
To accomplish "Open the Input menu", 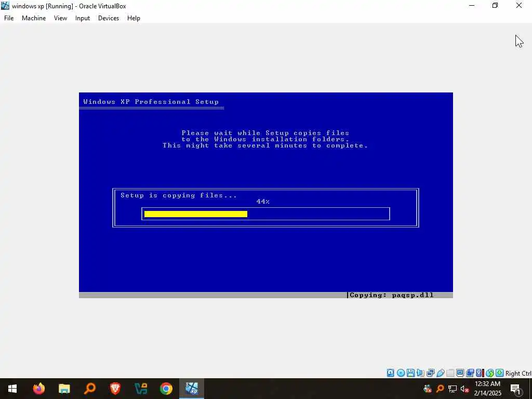I will (x=83, y=18).
